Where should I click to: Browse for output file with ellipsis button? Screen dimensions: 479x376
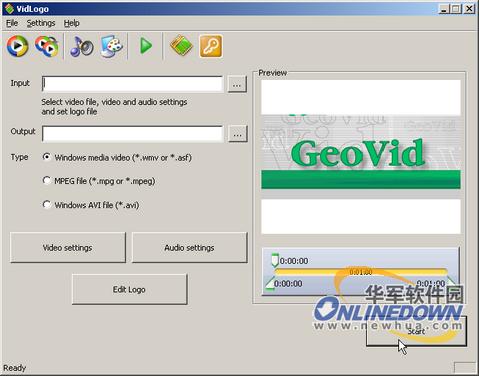click(238, 134)
